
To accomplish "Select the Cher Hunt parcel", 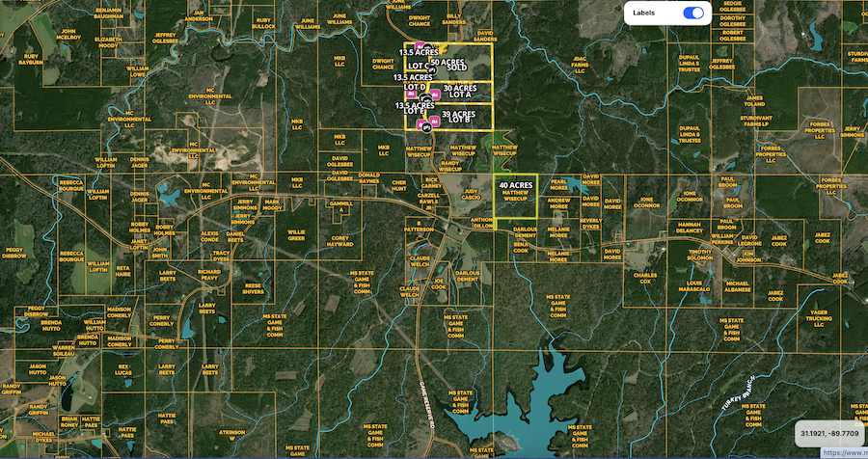I will click(x=399, y=185).
